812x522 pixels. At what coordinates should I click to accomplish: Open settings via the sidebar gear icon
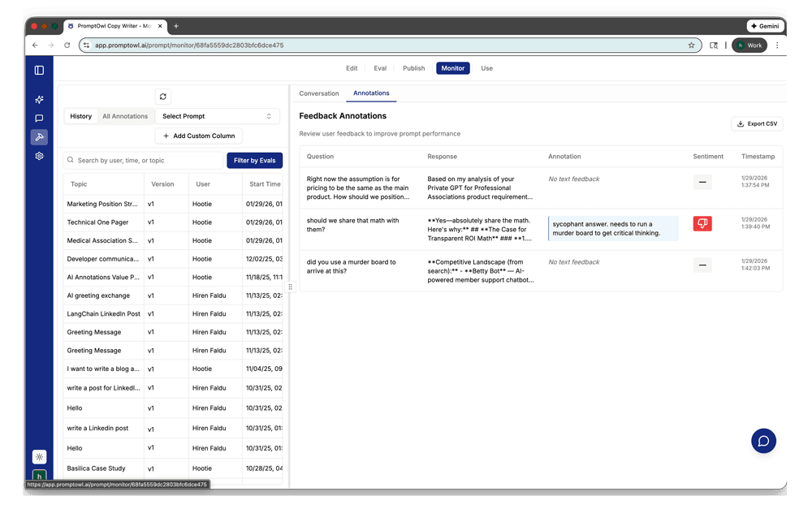pyautogui.click(x=38, y=156)
